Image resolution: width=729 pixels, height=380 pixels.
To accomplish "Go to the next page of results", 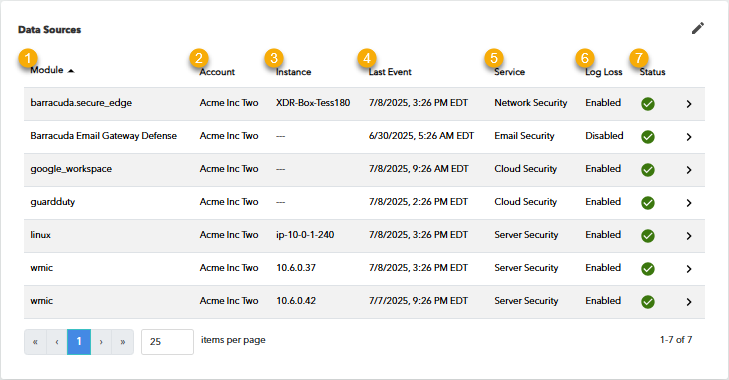I will click(101, 342).
